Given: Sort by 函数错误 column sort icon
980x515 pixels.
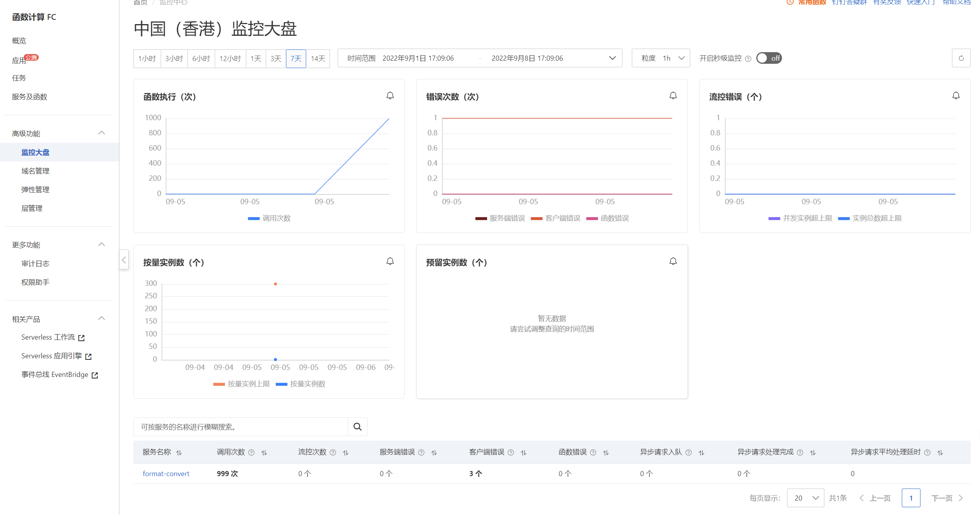Looking at the screenshot, I should (x=606, y=452).
